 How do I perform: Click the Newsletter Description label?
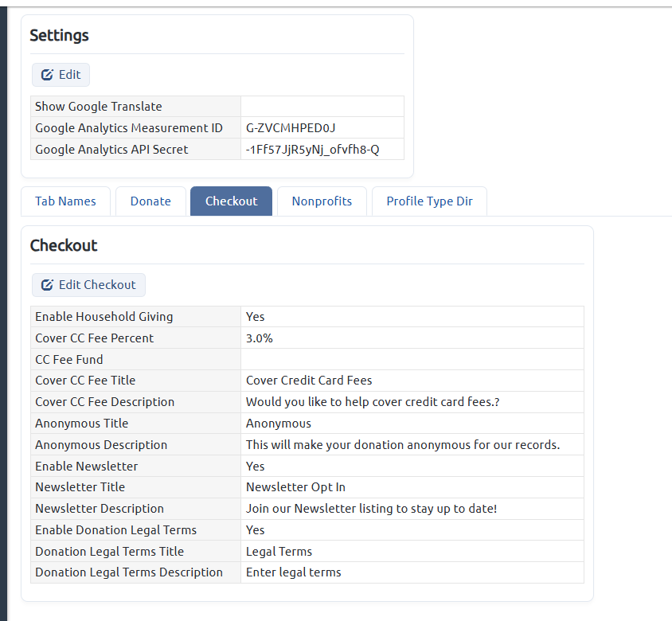click(x=100, y=508)
